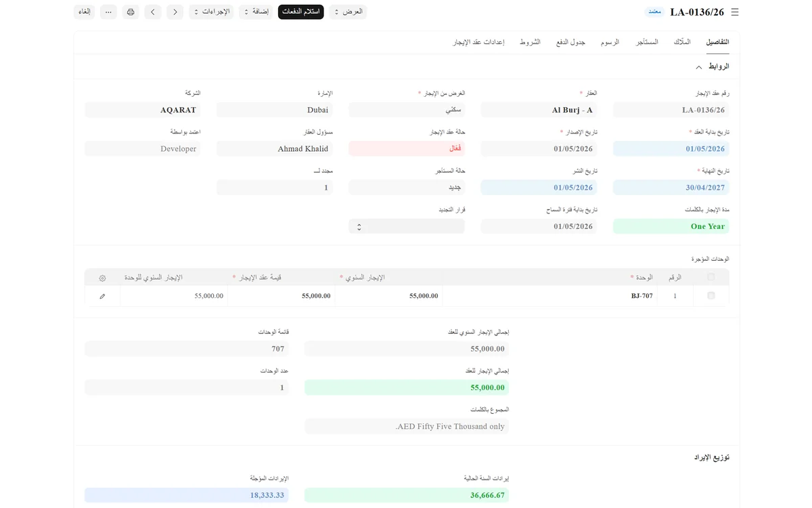Click the grace period start date field
Screen dimensions: 812x508
539,226
